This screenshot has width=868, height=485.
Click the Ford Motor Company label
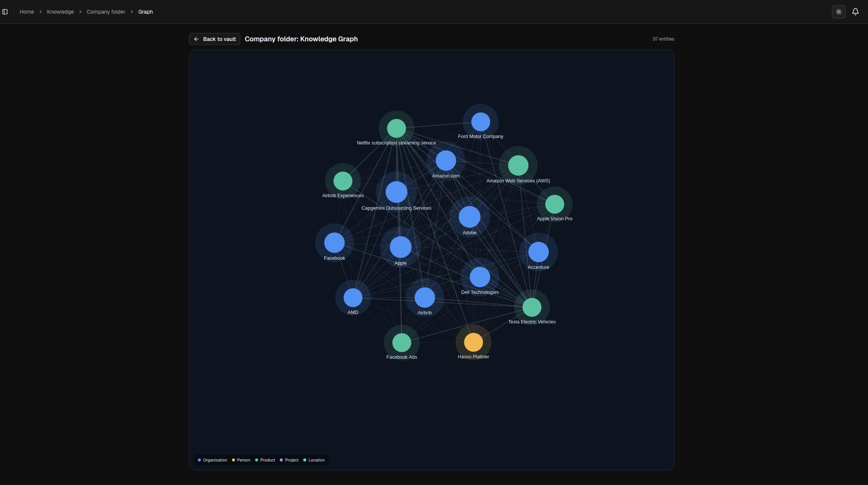coord(480,136)
